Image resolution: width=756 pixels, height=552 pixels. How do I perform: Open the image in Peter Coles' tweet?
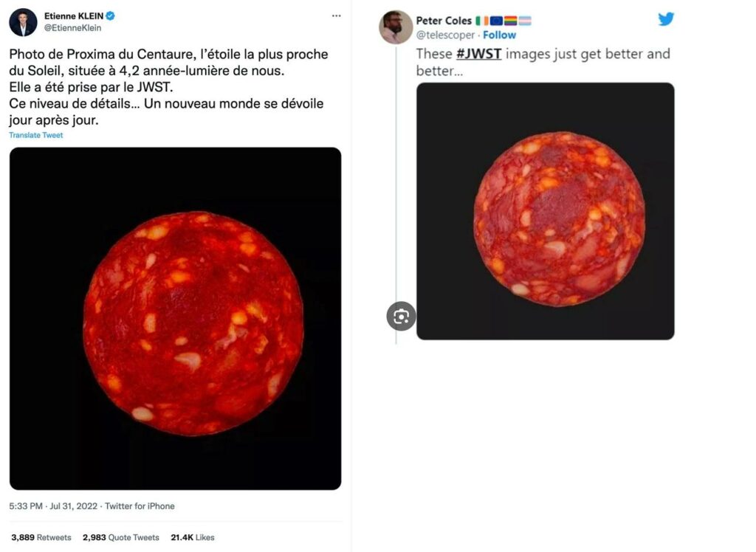point(545,211)
